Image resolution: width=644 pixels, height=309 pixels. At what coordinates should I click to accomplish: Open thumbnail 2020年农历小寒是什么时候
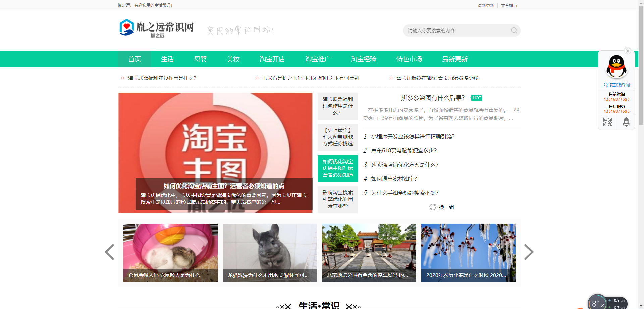(x=468, y=252)
